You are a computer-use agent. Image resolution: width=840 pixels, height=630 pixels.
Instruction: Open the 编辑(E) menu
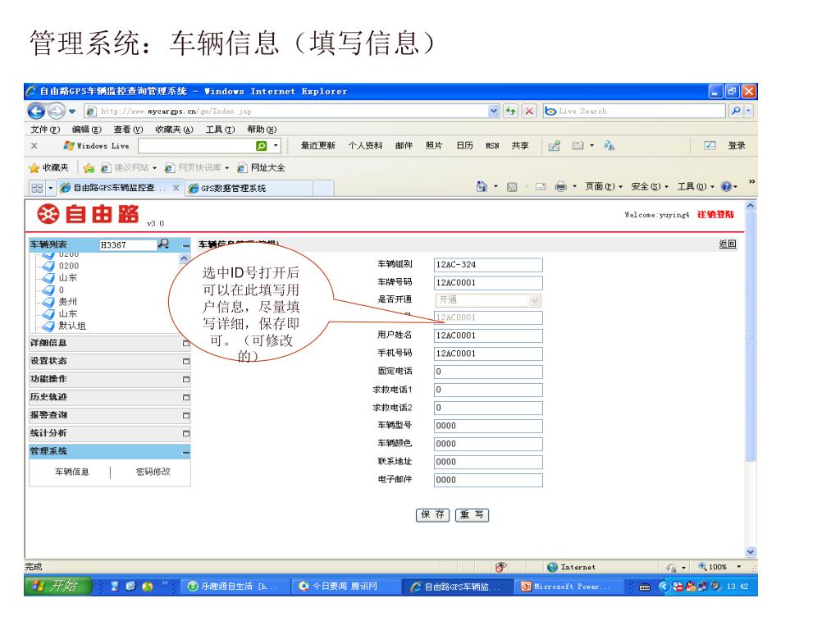click(87, 130)
